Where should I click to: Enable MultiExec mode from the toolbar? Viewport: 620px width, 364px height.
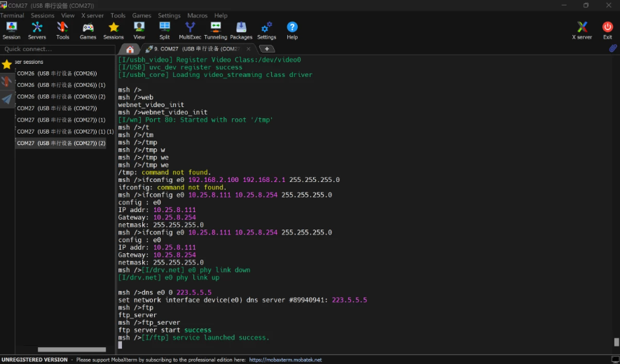click(190, 30)
